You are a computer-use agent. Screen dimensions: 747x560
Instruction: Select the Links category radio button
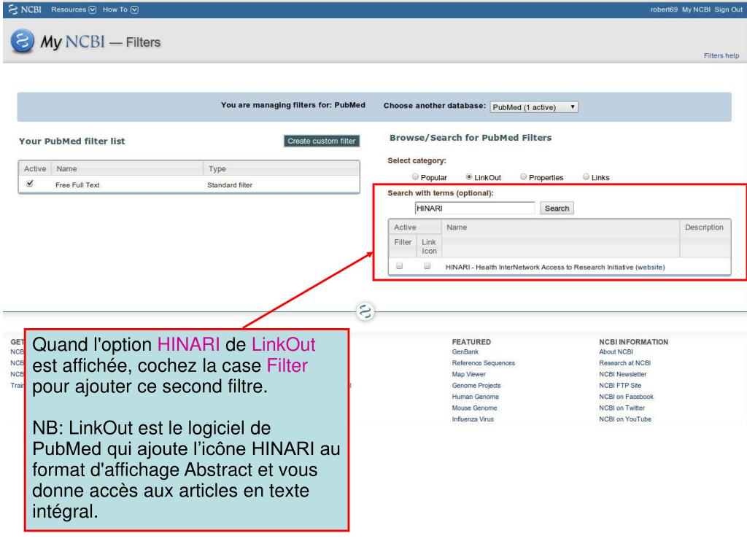click(586, 176)
